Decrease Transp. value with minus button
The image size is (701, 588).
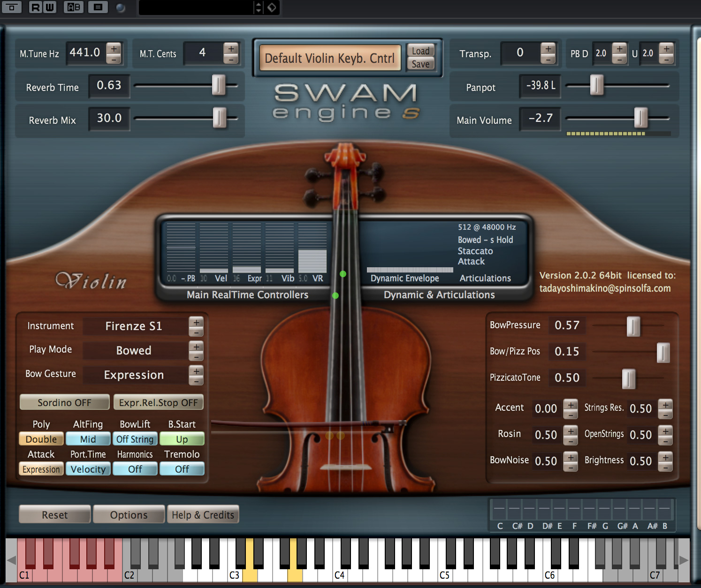point(548,59)
